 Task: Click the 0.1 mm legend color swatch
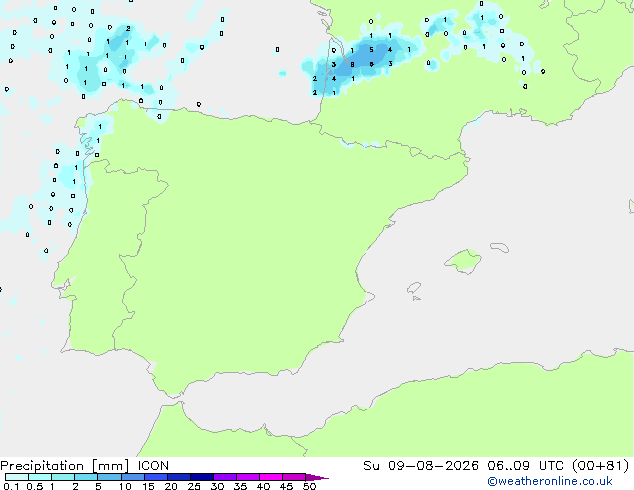point(17,477)
